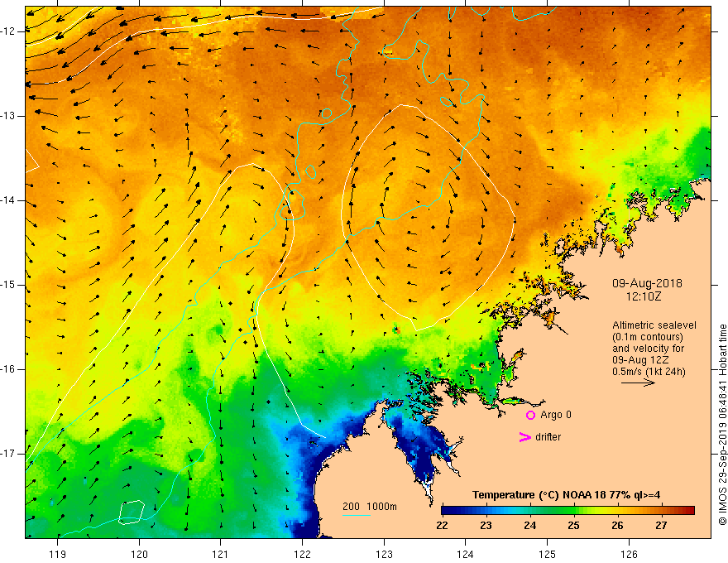The height and width of the screenshot is (563, 728).
Task: Click the longitude axis label 120
Action: click(139, 554)
